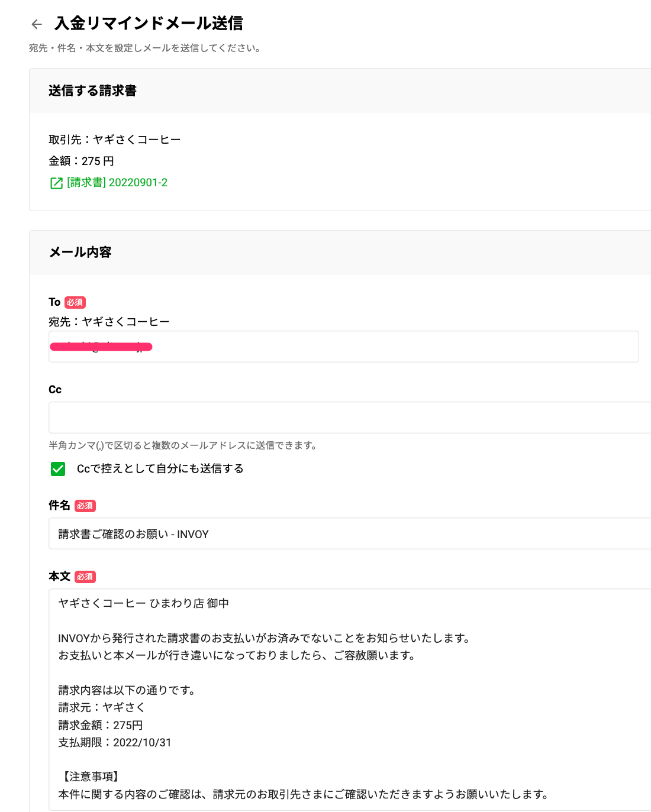
Task: Click 請求元：ヤギさく line in body
Action: (x=102, y=707)
